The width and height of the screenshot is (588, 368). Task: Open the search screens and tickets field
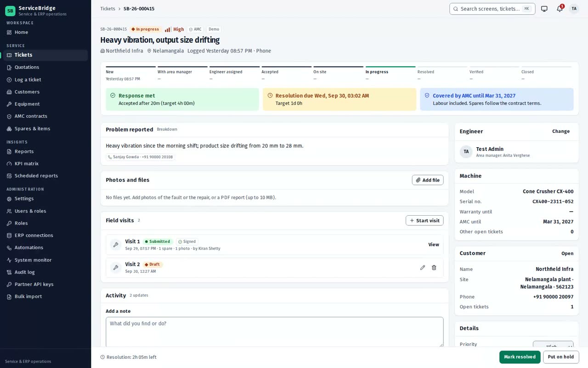492,9
